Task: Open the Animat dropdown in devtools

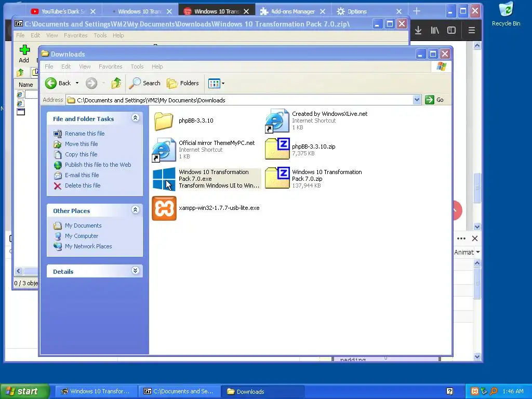Action: click(467, 252)
